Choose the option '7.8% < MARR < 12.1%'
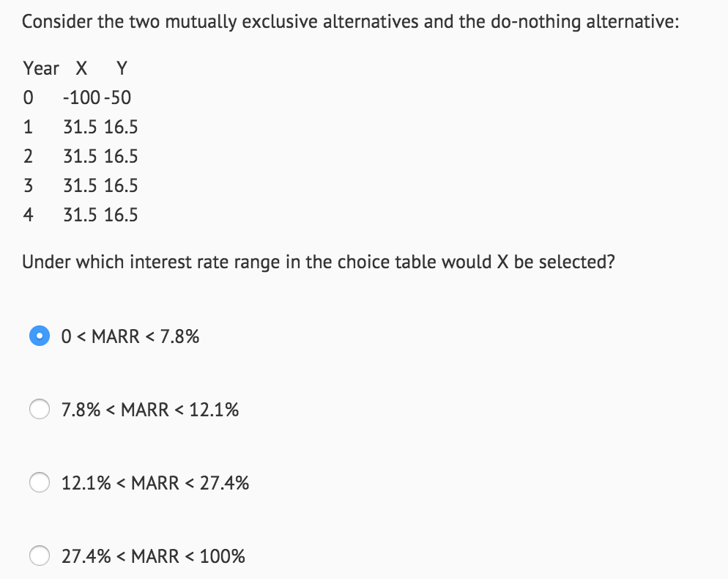 [x=40, y=409]
